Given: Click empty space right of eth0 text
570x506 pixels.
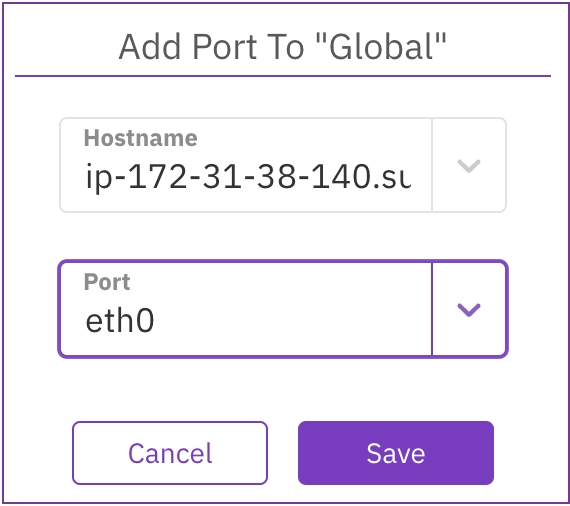Looking at the screenshot, I should click(291, 321).
